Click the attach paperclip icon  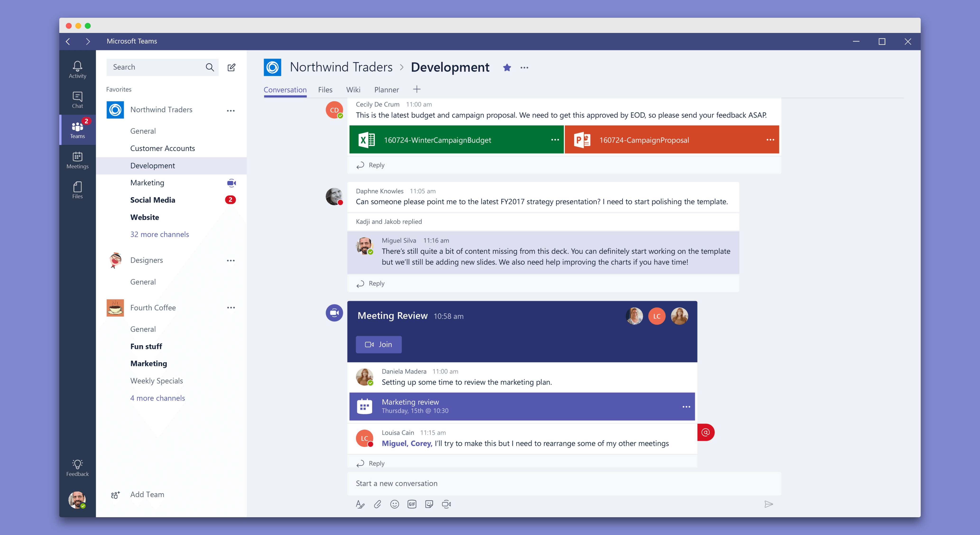(x=377, y=504)
